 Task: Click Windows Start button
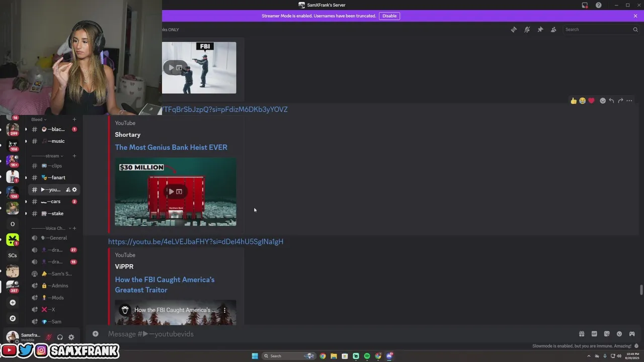tap(255, 356)
